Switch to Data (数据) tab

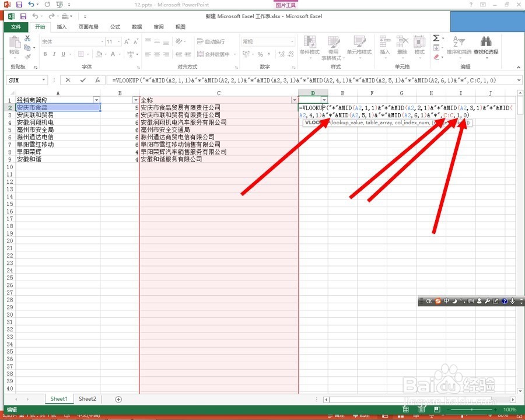pyautogui.click(x=137, y=27)
